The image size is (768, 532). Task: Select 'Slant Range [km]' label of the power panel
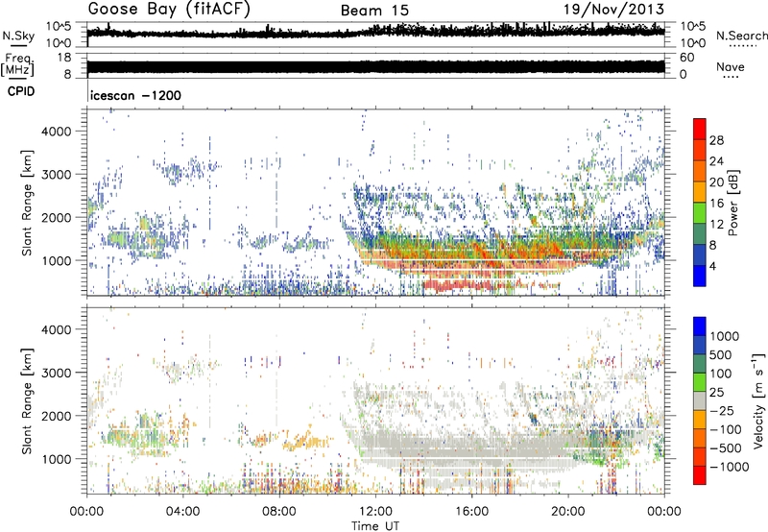[x=27, y=203]
